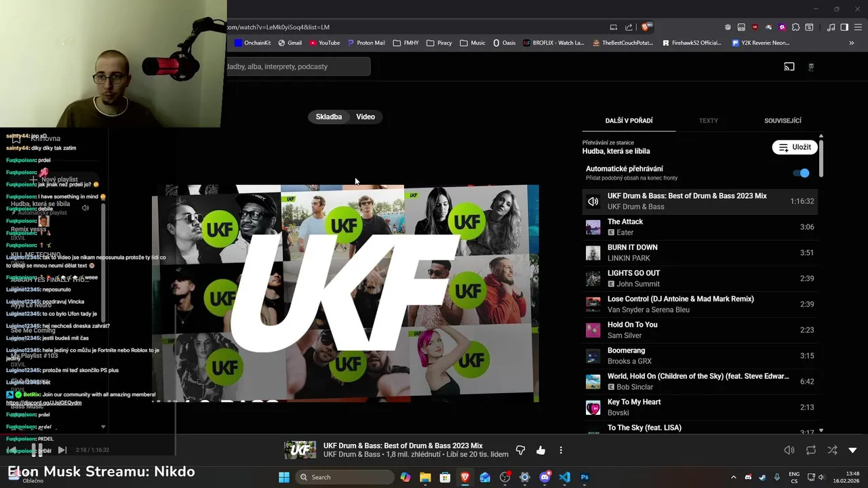Play Hold On To You by Sam Silver
868x488 pixels.
pos(700,330)
